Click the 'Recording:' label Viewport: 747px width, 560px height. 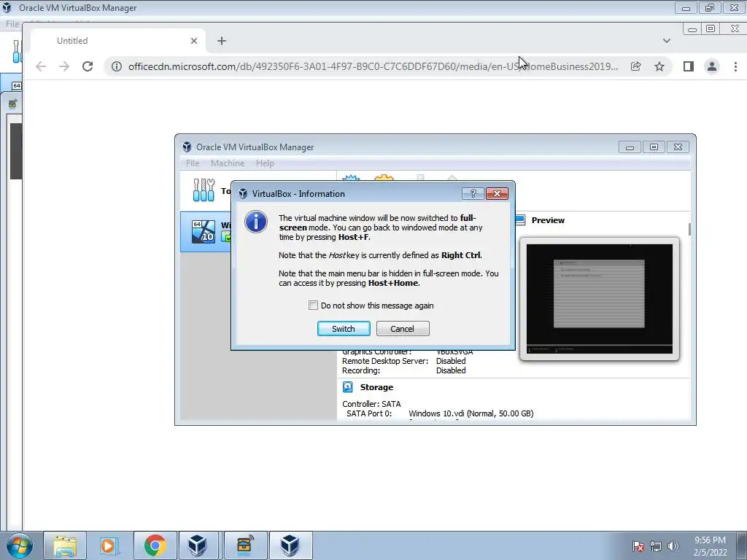[x=360, y=370]
